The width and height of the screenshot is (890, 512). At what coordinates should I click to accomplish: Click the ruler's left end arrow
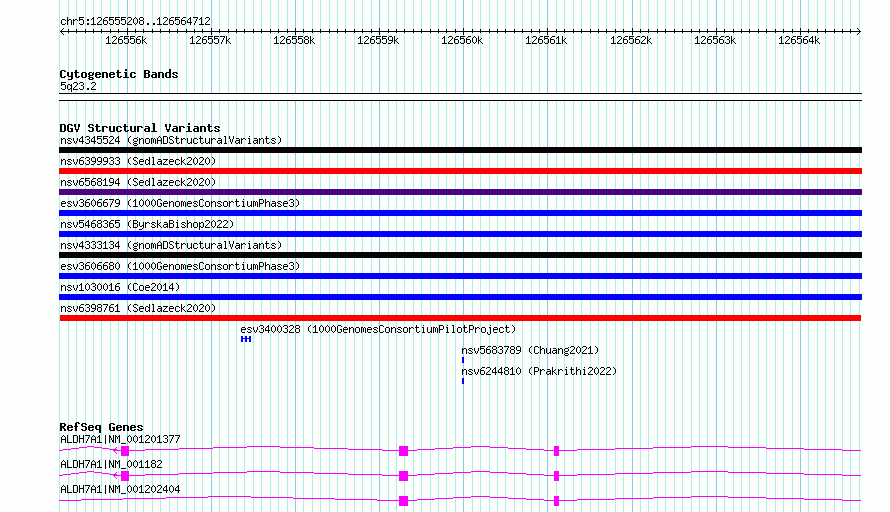pos(62,32)
